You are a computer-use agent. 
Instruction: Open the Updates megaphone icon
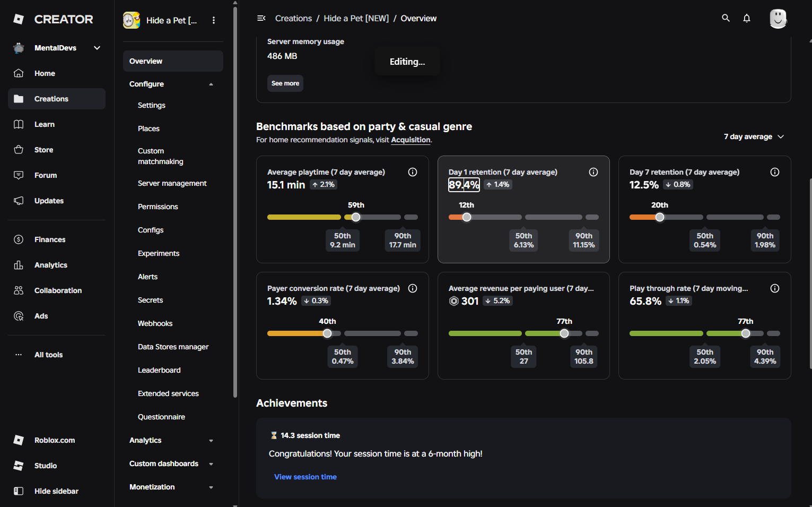(19, 201)
